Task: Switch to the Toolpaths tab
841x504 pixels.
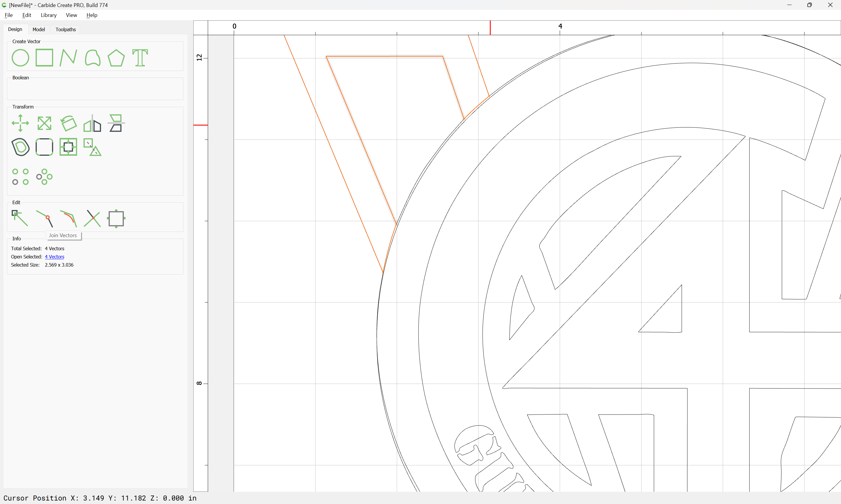Action: (x=66, y=29)
